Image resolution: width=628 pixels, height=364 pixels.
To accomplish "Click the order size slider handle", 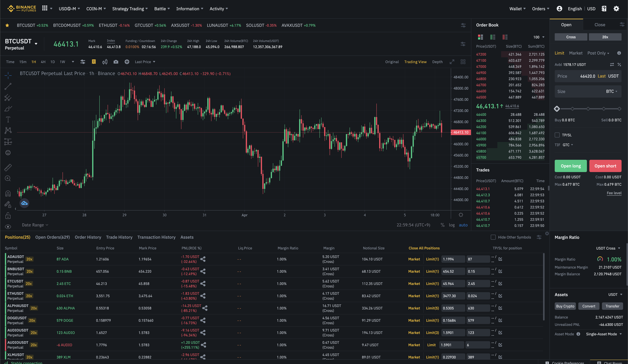I will [557, 109].
